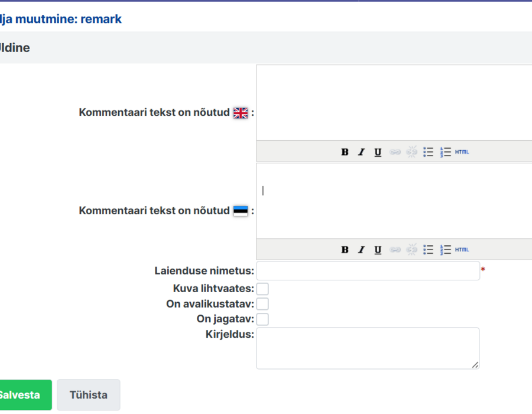Apply bold in the English comment toolbar
This screenshot has height=414, width=532.
click(x=345, y=152)
